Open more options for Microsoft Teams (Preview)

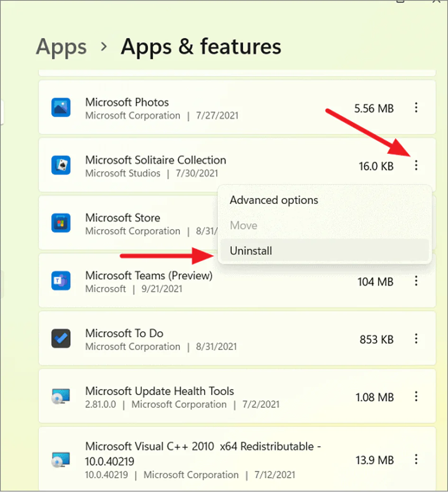click(416, 281)
